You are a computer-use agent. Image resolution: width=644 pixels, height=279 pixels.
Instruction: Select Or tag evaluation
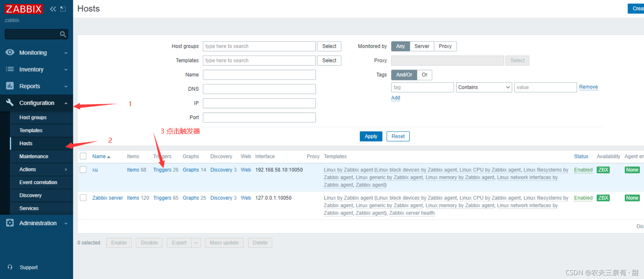tap(424, 75)
